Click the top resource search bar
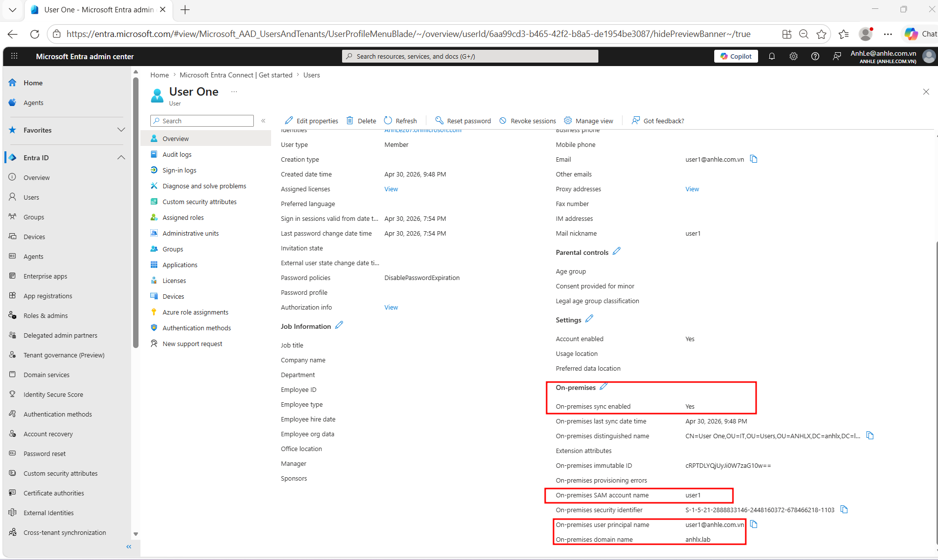Screen dimensions: 938x560 (x=470, y=56)
